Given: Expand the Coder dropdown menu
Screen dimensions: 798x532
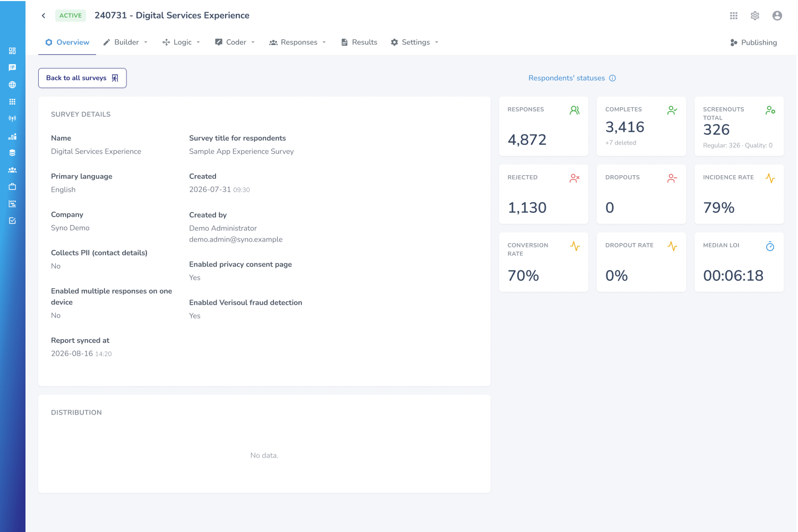Looking at the screenshot, I should click(235, 42).
